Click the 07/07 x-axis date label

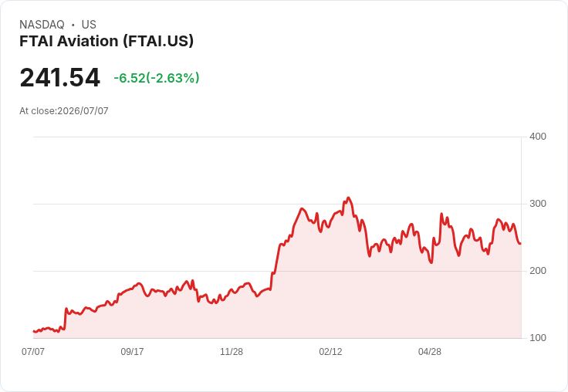[33, 352]
